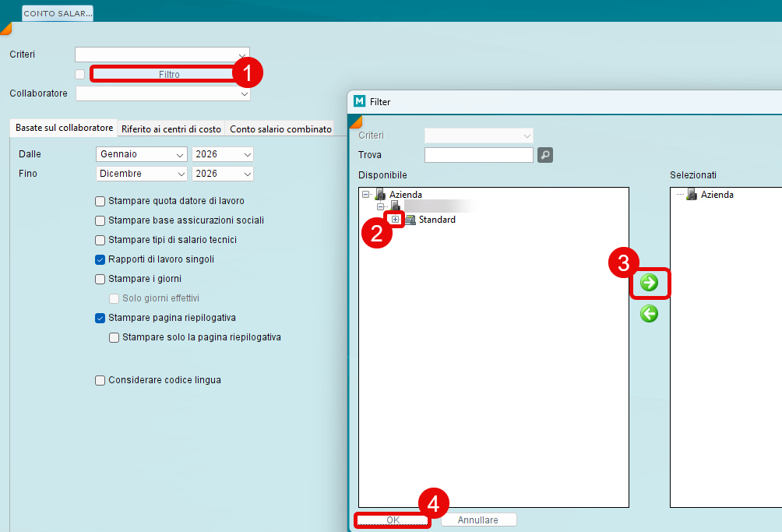Image resolution: width=782 pixels, height=532 pixels.
Task: Click the green left arrow to remove selection
Action: [x=649, y=313]
